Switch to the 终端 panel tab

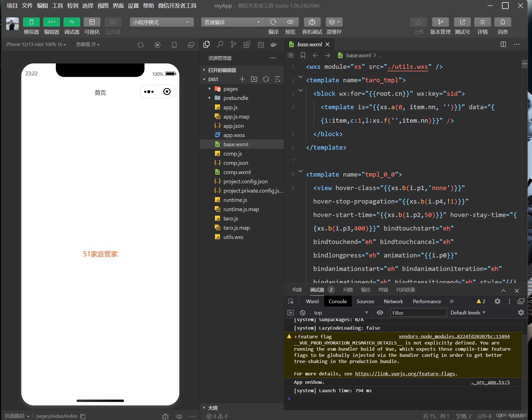click(383, 290)
